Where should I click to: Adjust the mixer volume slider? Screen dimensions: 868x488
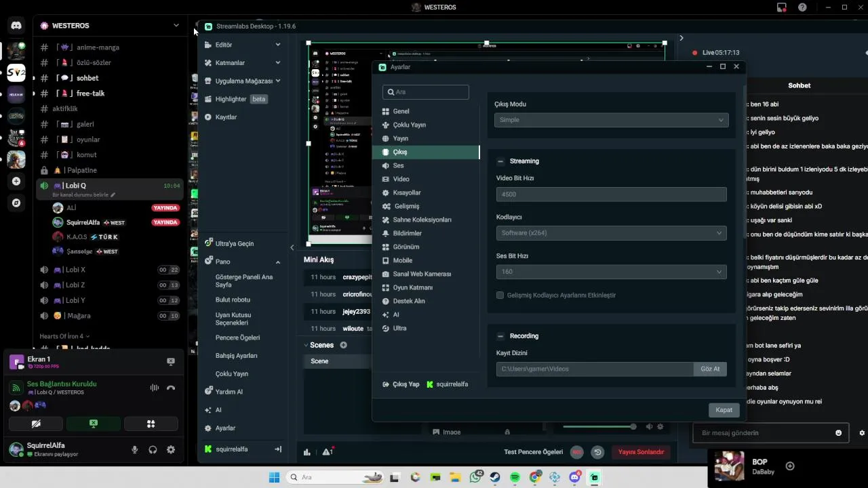pyautogui.click(x=599, y=427)
